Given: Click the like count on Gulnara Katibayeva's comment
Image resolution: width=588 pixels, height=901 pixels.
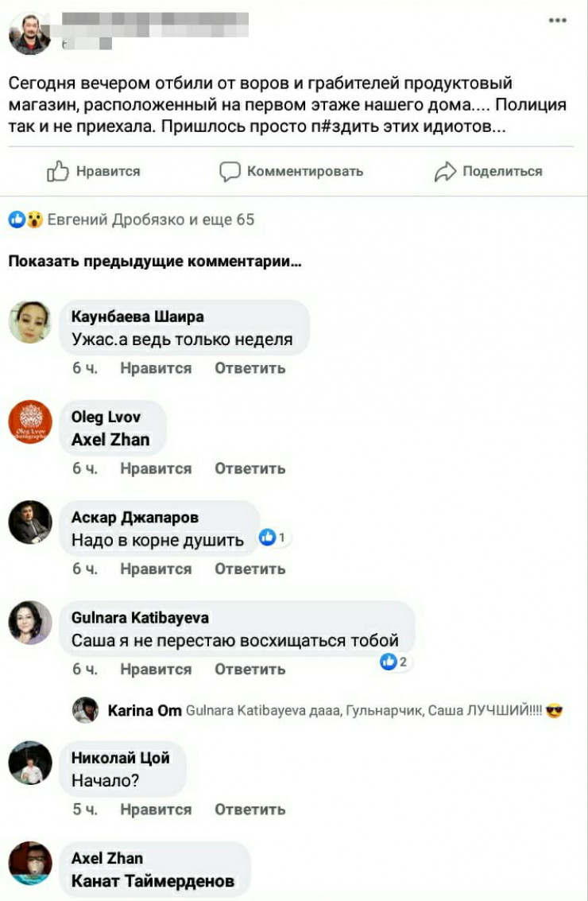Looking at the screenshot, I should [x=394, y=662].
